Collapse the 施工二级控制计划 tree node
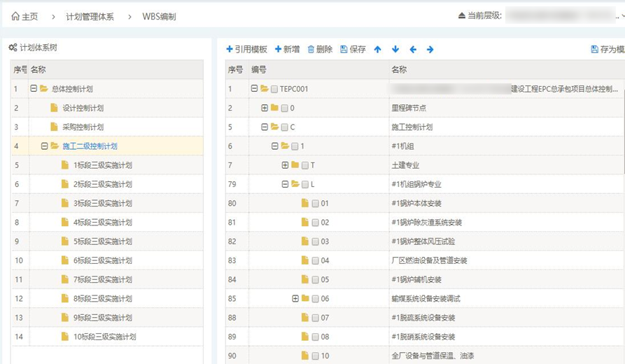Viewport: 625px width, 364px height. tap(44, 146)
